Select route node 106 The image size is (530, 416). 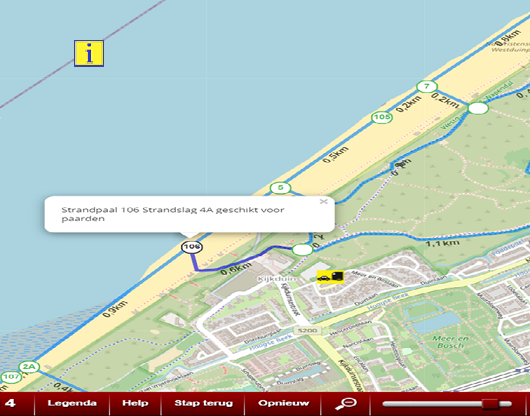[x=192, y=247]
